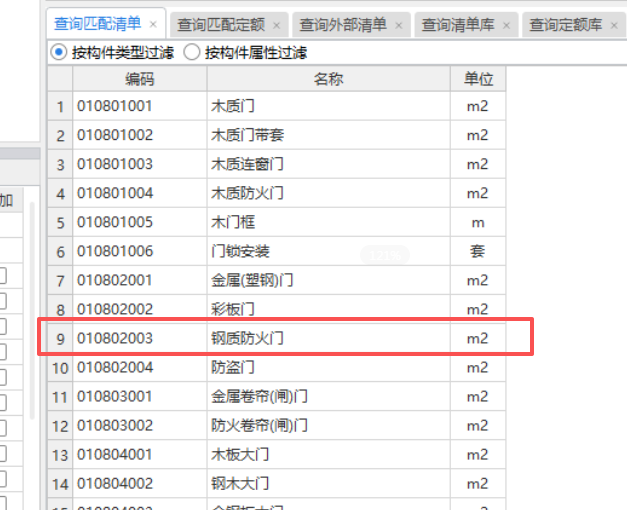Select row 木质连窗门
The width and height of the screenshot is (627, 510).
click(x=277, y=164)
